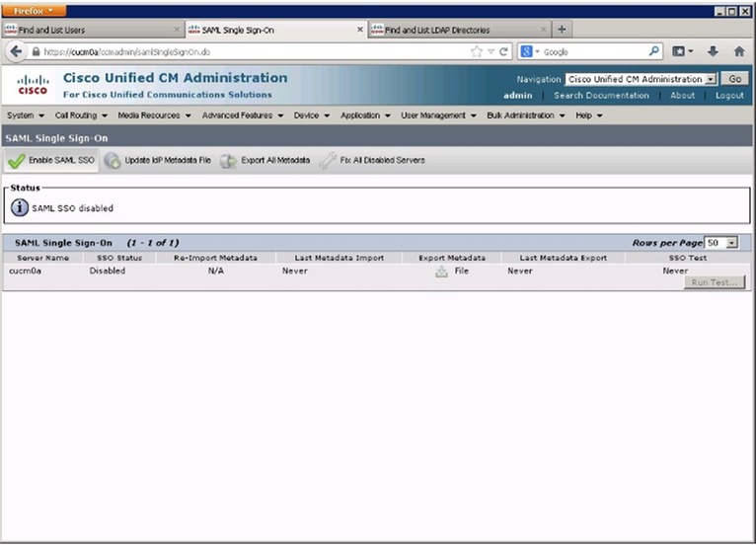
Task: Click the Run Test button
Action: tap(715, 282)
